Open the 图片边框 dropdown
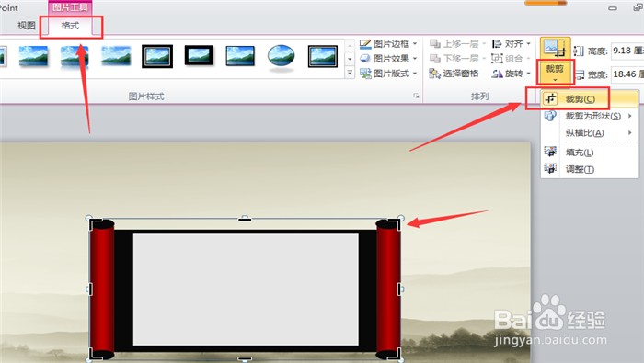This screenshot has height=363, width=644. click(388, 43)
